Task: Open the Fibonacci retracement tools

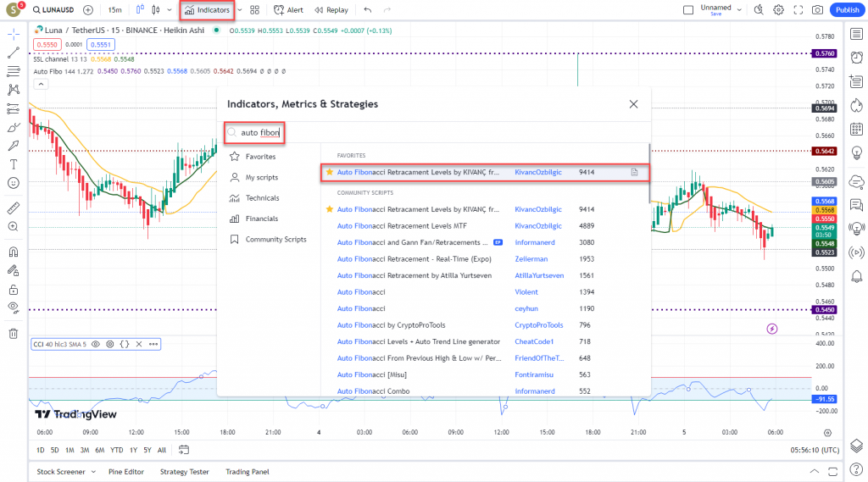Action: 14,71
